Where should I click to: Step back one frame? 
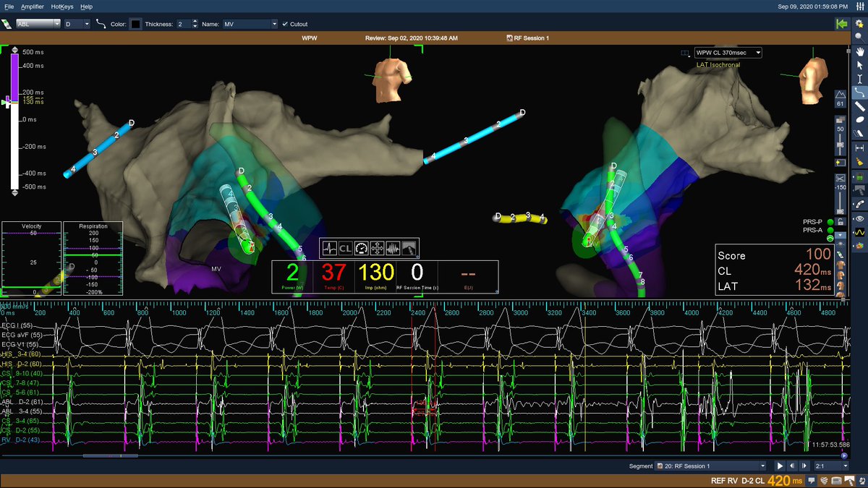791,466
